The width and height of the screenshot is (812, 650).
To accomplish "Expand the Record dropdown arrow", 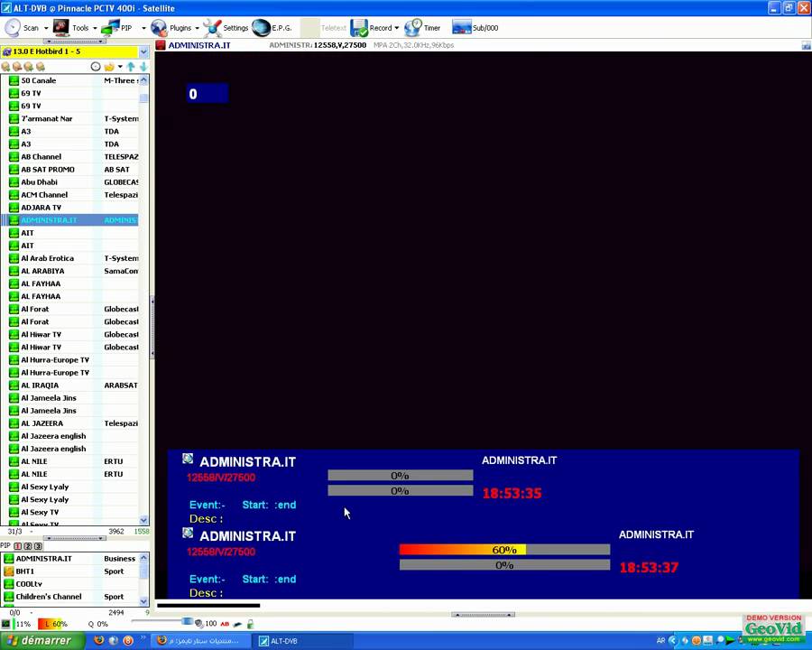I will pyautogui.click(x=397, y=28).
